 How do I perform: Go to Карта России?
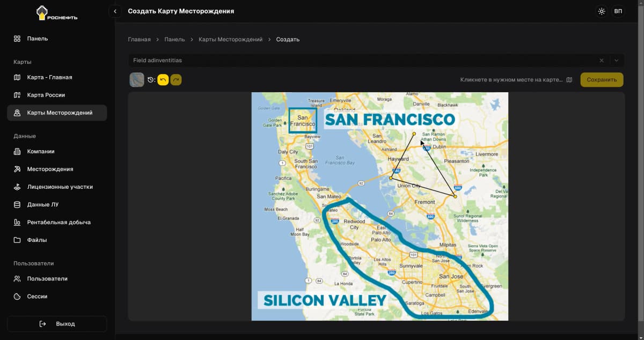[46, 95]
